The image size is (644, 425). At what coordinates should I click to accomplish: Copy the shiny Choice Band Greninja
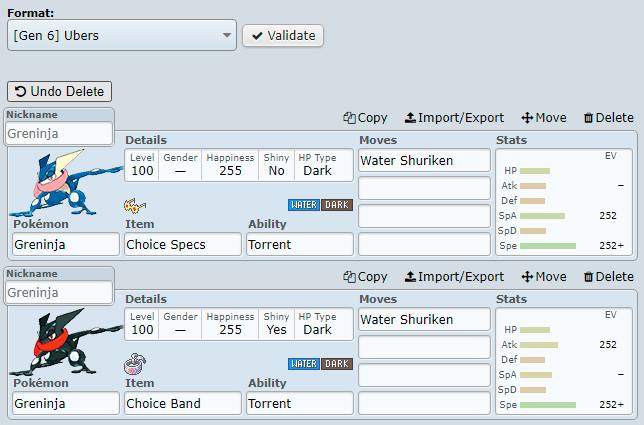pos(365,277)
